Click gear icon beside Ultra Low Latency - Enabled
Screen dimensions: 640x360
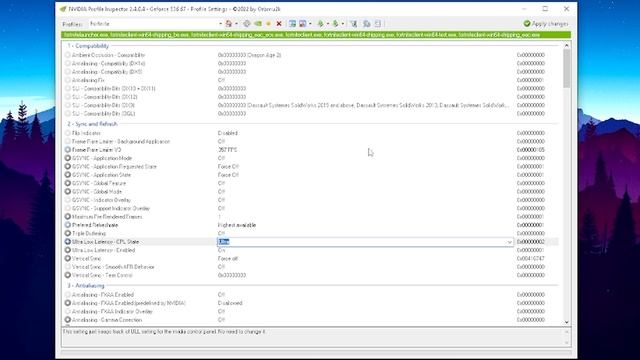tap(68, 250)
